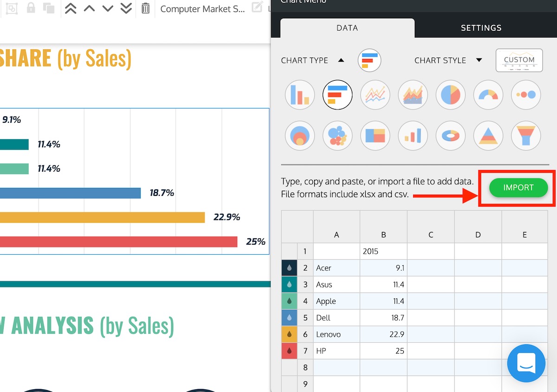Open the Lenovo row color swatch
The image size is (557, 392).
point(289,334)
